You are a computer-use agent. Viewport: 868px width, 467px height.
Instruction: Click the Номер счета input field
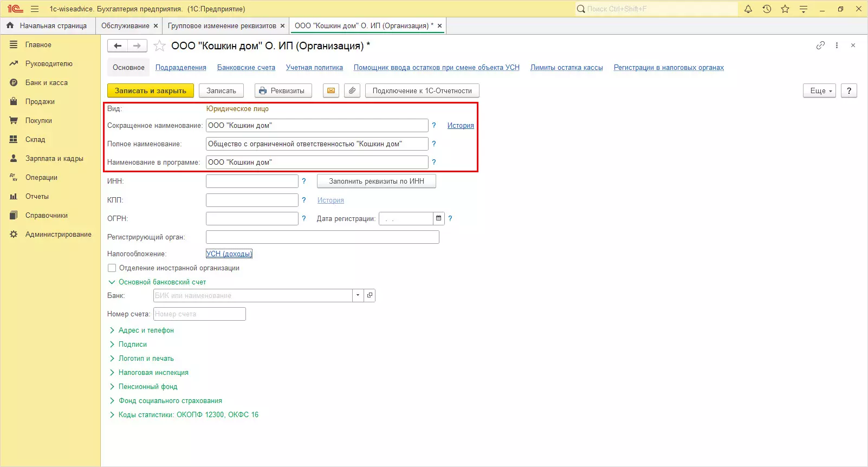199,314
